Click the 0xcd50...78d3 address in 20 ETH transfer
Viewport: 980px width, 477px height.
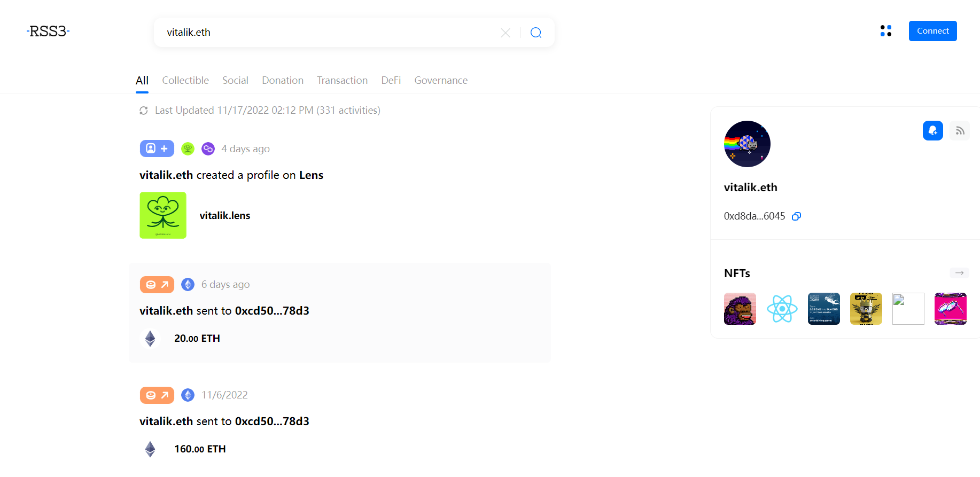click(x=272, y=311)
